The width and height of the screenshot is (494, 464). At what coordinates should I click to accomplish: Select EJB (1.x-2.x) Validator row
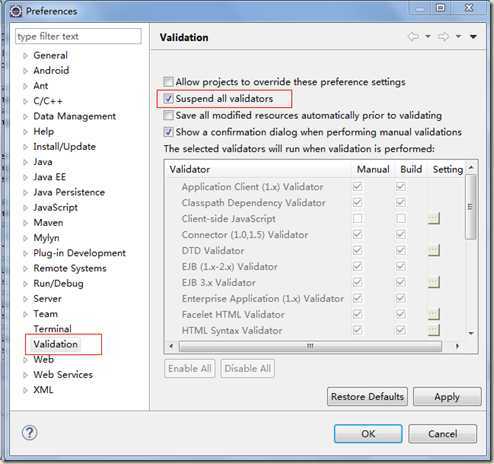tap(229, 266)
